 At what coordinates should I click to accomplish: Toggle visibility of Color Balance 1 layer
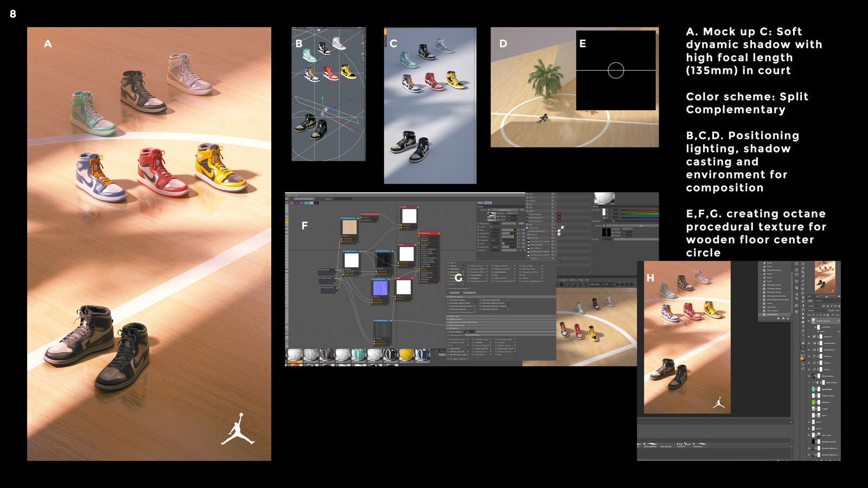[x=809, y=350]
